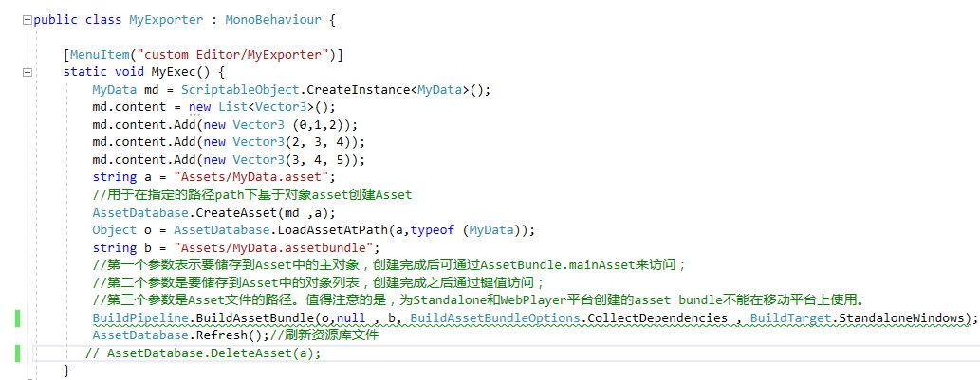Click the change marker beside the DeleteAsset line
Image resolution: width=980 pixels, height=380 pixels.
[17, 353]
